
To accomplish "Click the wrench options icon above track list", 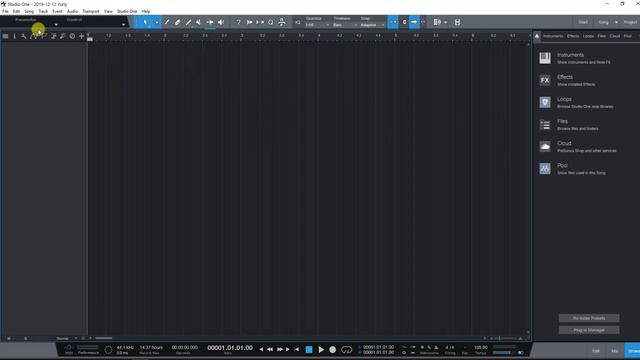I will click(24, 36).
